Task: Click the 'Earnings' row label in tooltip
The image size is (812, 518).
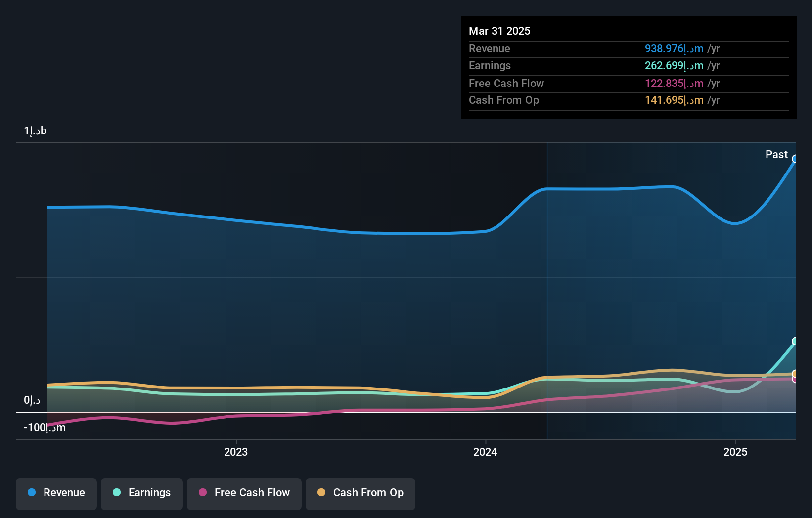Action: click(x=490, y=65)
